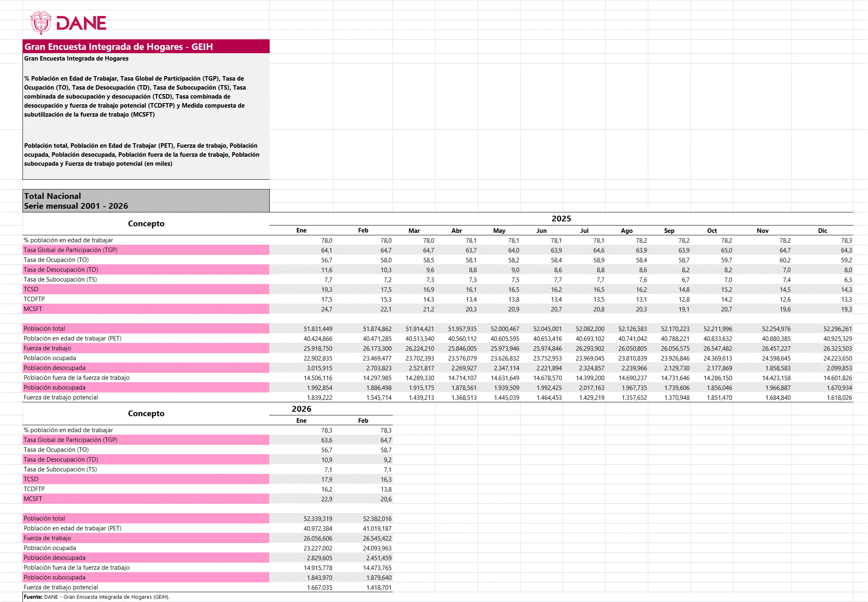Select the 2025 year header

click(x=561, y=219)
